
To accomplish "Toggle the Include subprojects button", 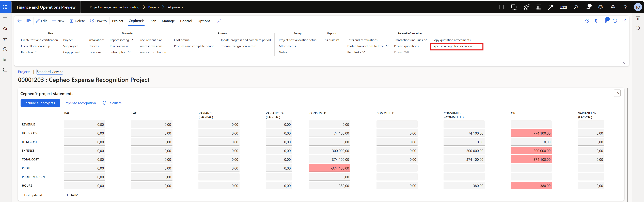I will pos(40,103).
